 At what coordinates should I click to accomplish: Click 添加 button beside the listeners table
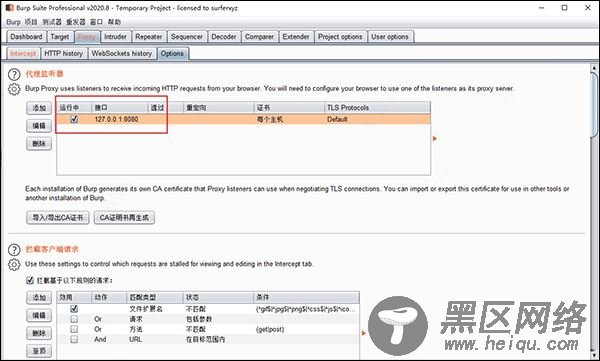pos(39,108)
